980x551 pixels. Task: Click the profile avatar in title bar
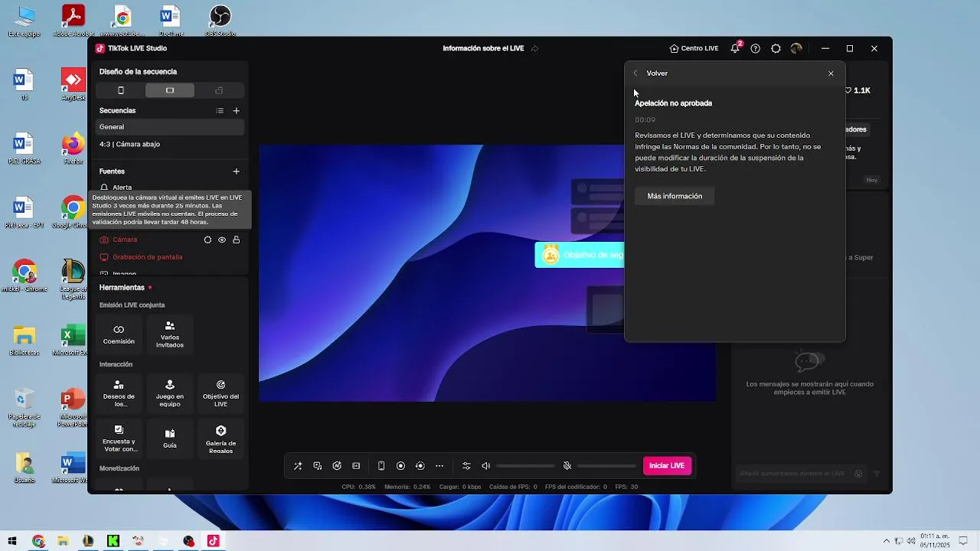pyautogui.click(x=796, y=48)
